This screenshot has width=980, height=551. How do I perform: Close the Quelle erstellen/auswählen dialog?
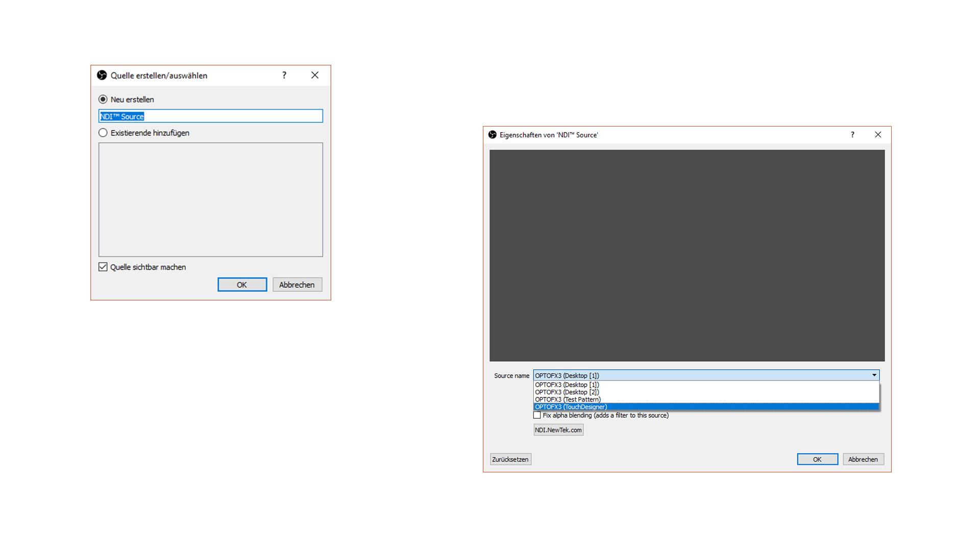[x=315, y=76]
